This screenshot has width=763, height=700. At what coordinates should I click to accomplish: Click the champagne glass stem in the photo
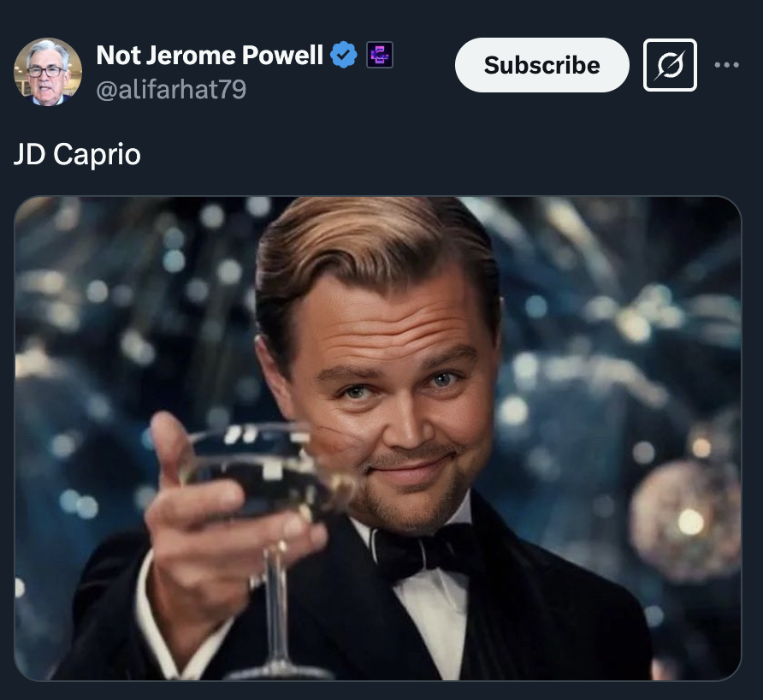coord(275,599)
